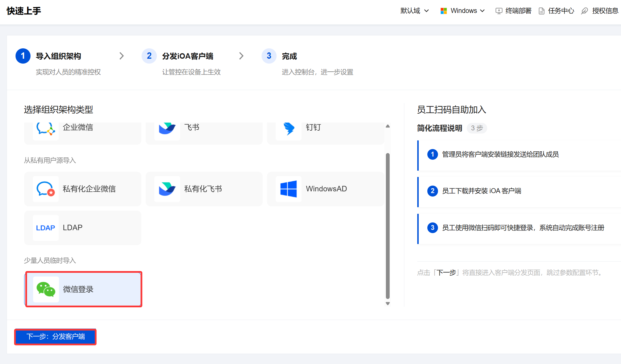Select the 微信登录 WeChat icon option

[46, 289]
